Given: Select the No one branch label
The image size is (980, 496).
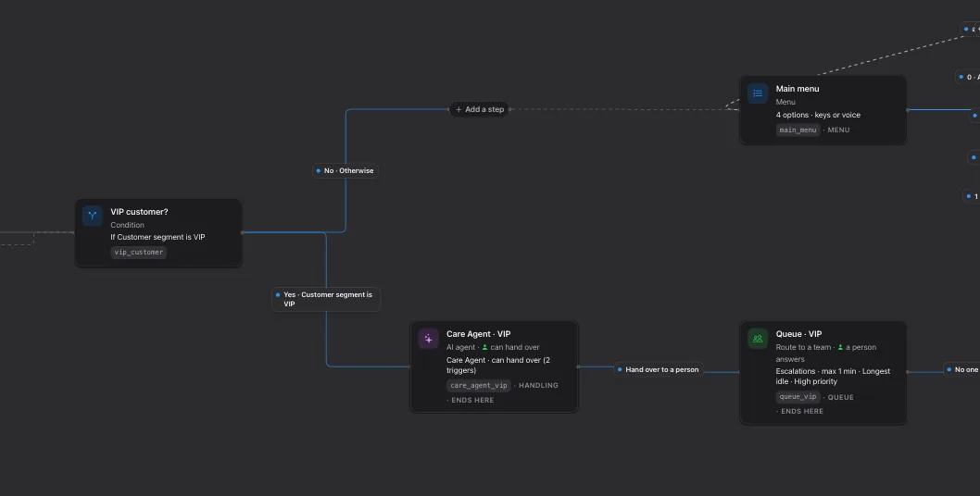Looking at the screenshot, I should click(961, 370).
